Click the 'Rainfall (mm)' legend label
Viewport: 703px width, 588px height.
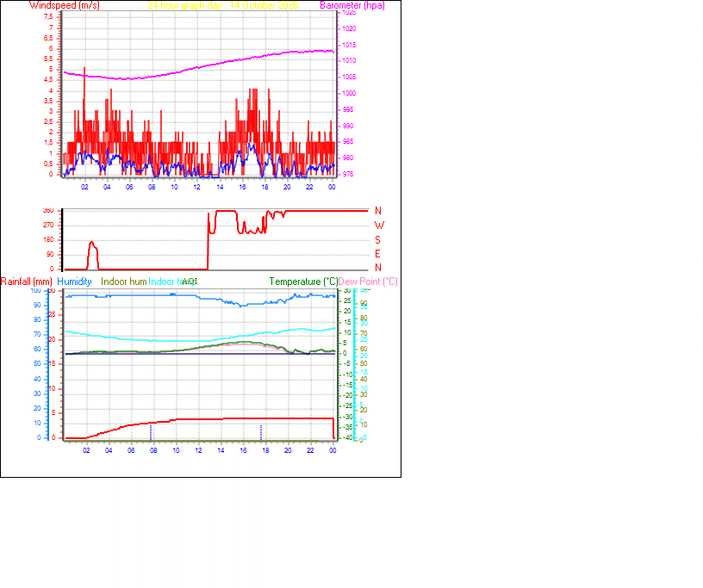pos(27,282)
